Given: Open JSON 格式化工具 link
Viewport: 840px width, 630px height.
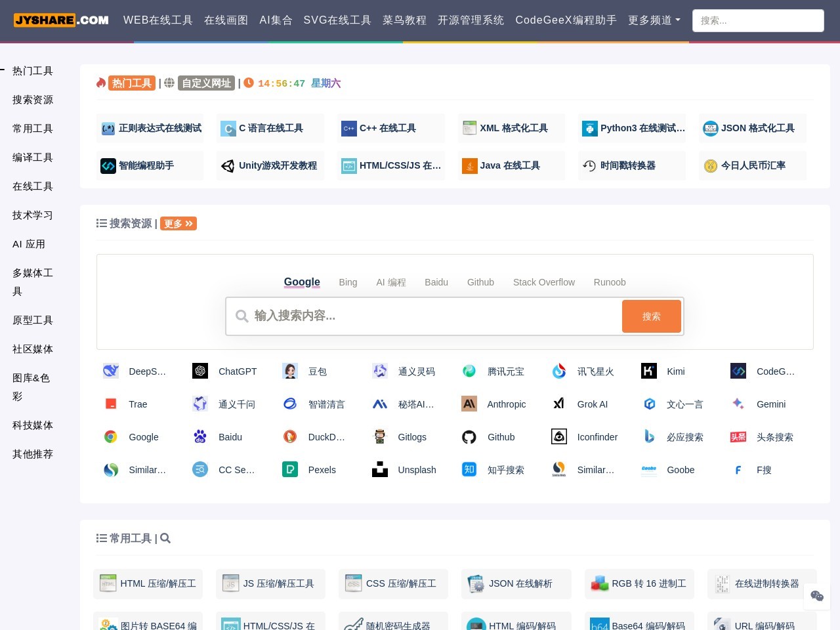Looking at the screenshot, I should [753, 129].
